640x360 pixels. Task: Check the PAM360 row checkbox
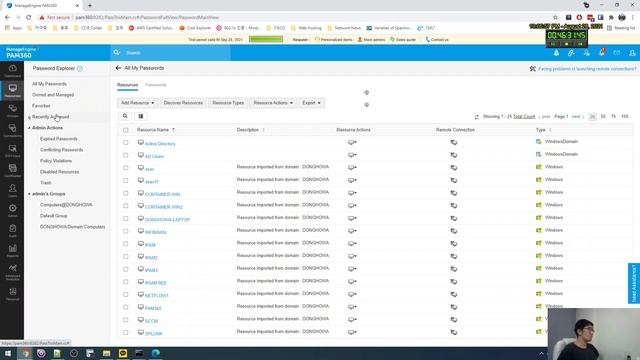pyautogui.click(x=126, y=307)
